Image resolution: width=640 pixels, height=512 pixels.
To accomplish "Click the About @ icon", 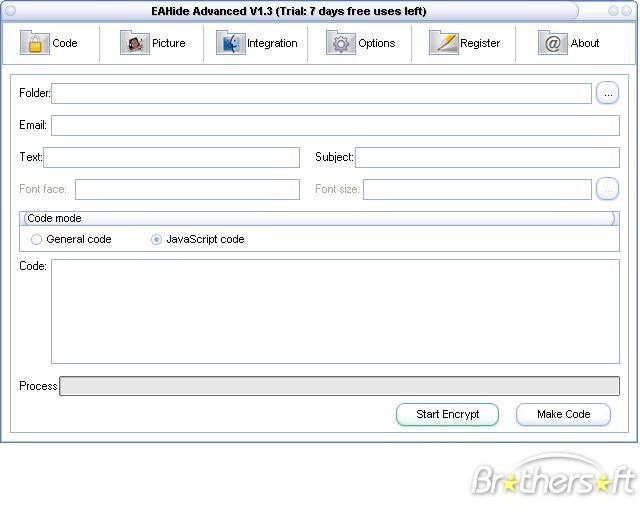I will pos(553,43).
